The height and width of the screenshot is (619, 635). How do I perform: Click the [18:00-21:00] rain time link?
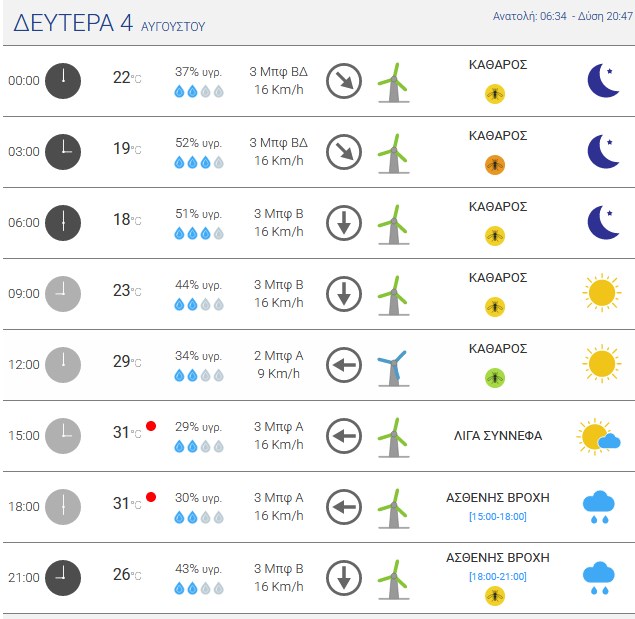click(x=498, y=576)
